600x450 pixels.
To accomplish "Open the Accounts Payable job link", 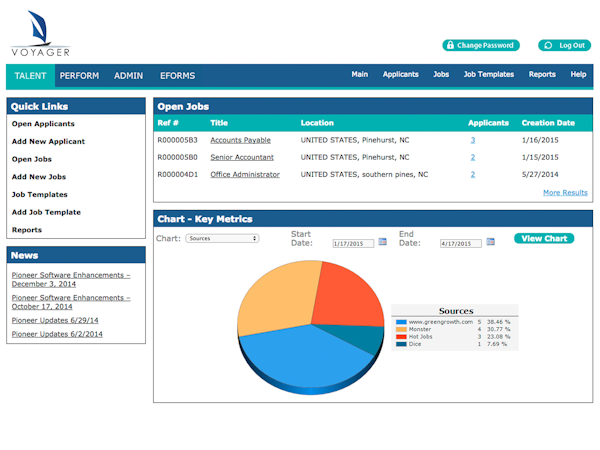I will click(x=240, y=141).
